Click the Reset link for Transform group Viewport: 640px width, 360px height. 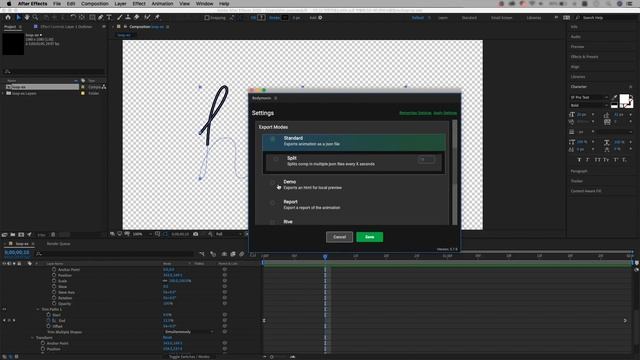pyautogui.click(x=167, y=338)
